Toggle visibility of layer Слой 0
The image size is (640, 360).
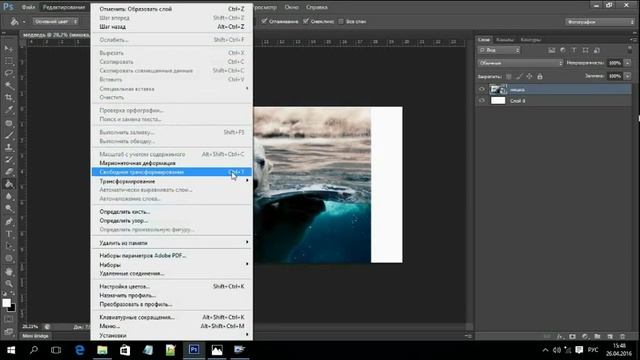(x=482, y=100)
